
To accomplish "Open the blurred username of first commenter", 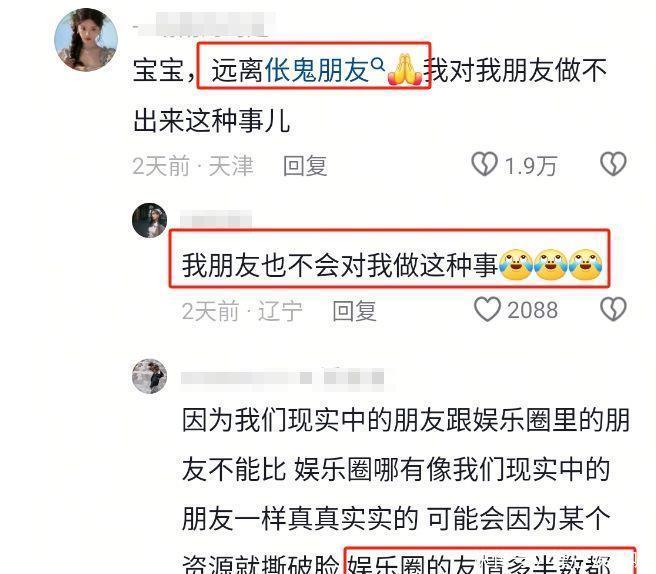I will [x=203, y=24].
